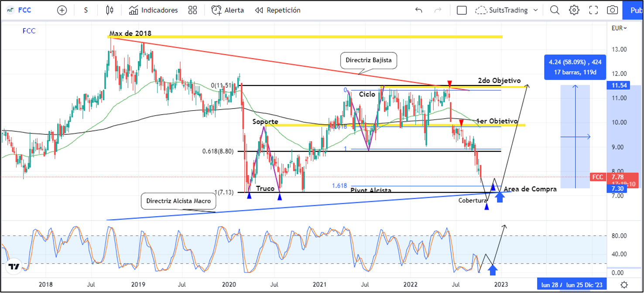This screenshot has width=644, height=293.
Task: Enter fullscreen mode
Action: (x=593, y=10)
